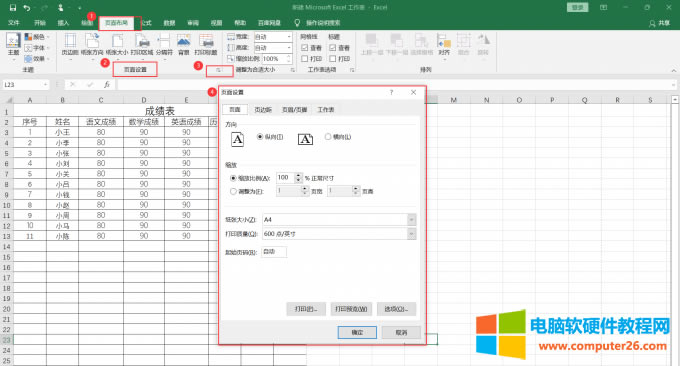Open the Paper Size (纸张大小) ribbon icon
This screenshot has height=366, width=680.
click(117, 44)
